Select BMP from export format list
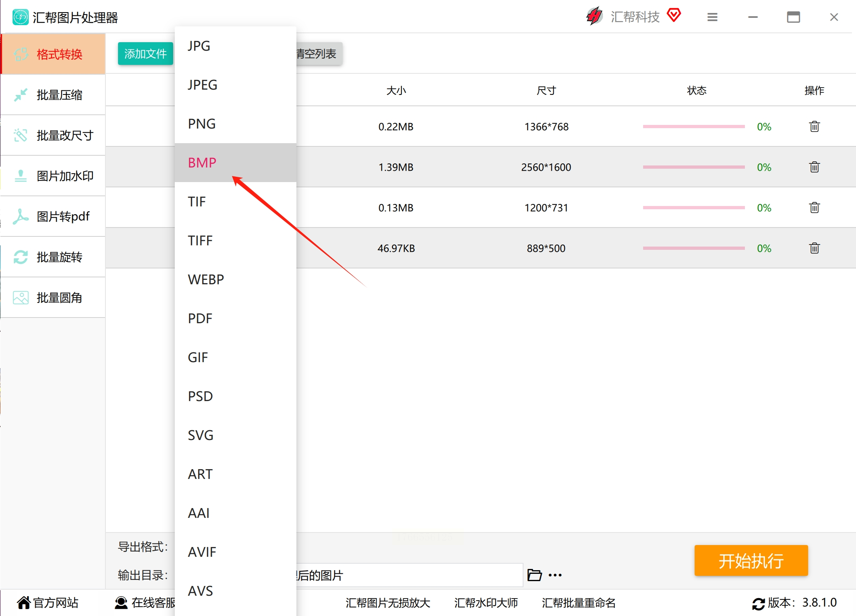Screen dimensions: 856x616 [202, 163]
